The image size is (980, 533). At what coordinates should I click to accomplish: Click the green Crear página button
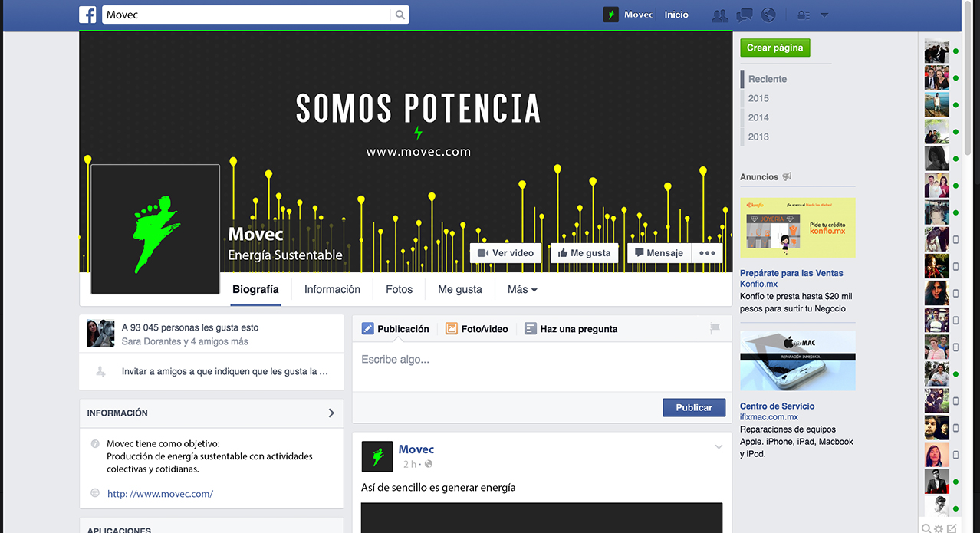[774, 48]
